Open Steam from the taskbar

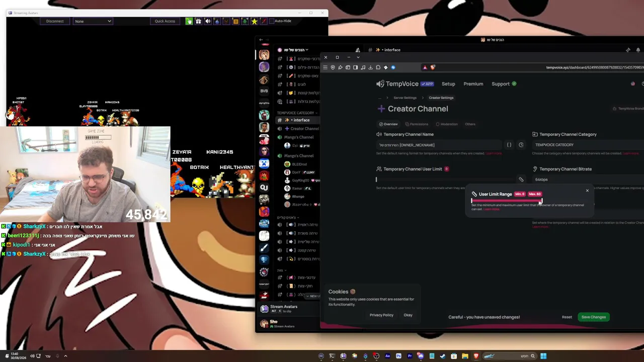[x=443, y=356]
